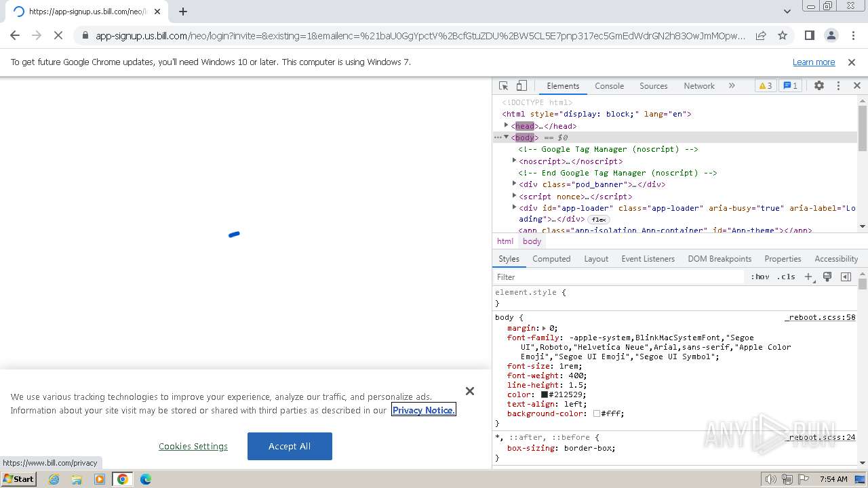Expand the head element node

pyautogui.click(x=506, y=125)
